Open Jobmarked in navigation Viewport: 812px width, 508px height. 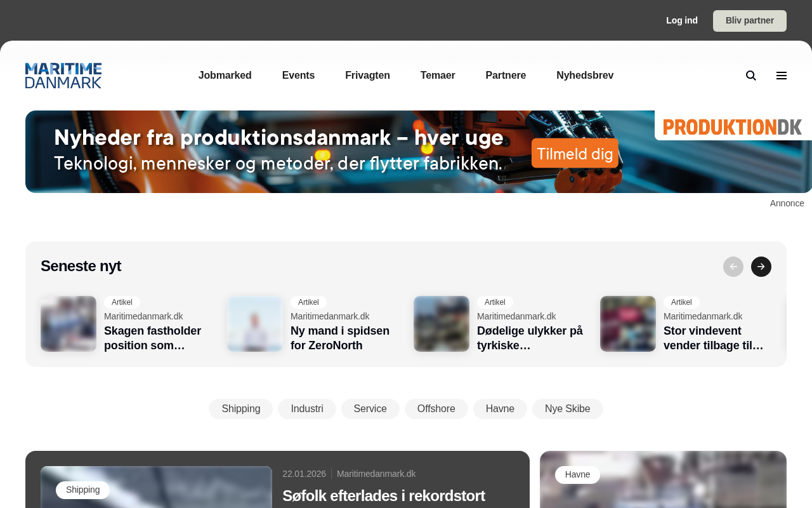point(225,76)
